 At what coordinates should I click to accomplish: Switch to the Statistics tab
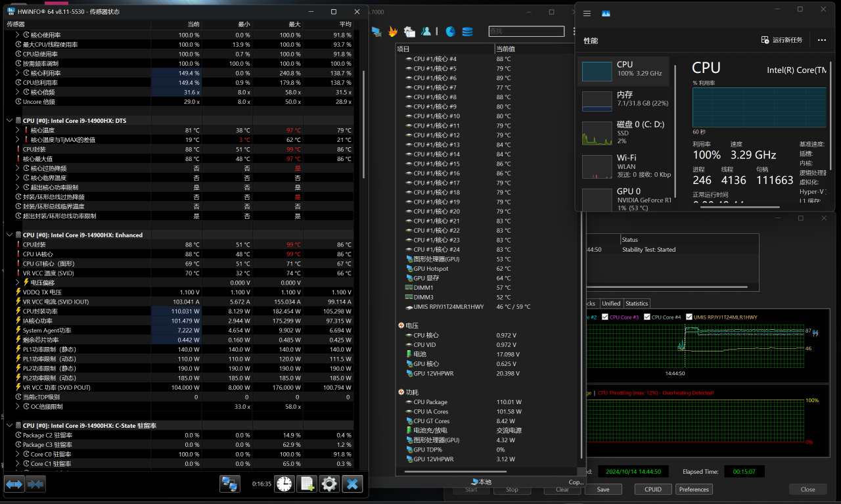pyautogui.click(x=636, y=304)
